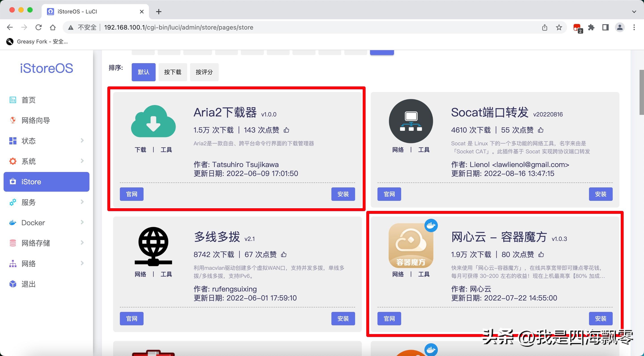The height and width of the screenshot is (356, 644).
Task: Toggle like on 网心云-容器魔方
Action: click(541, 254)
